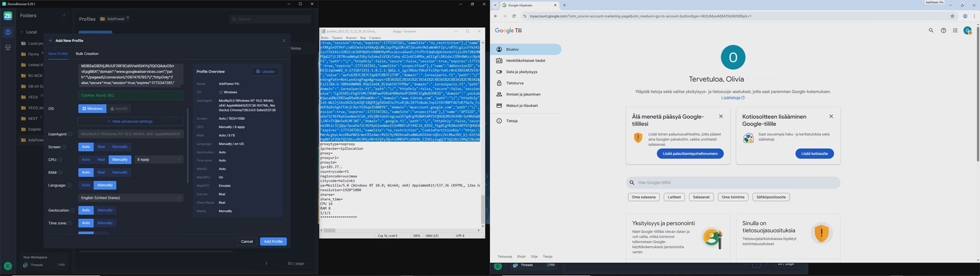Click Add Profile button
This screenshot has width=980, height=276.
click(x=273, y=242)
